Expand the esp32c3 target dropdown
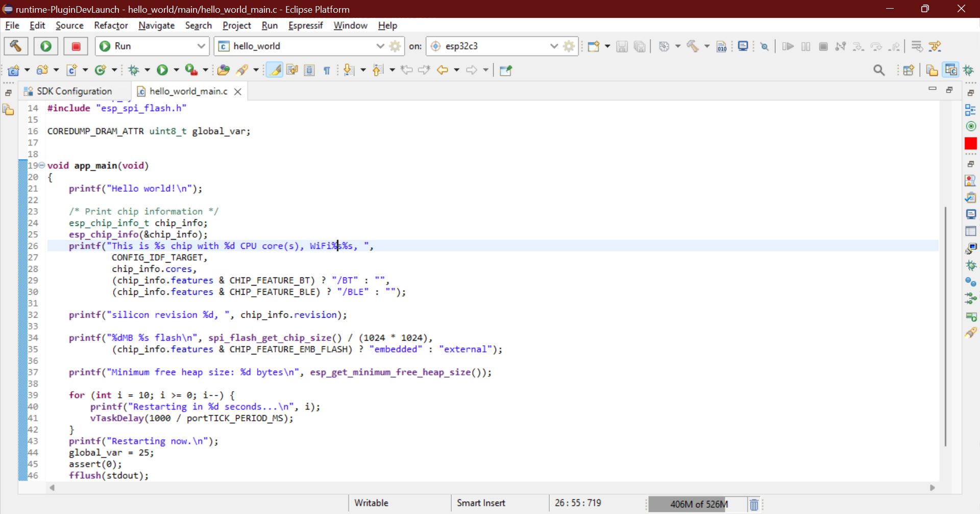Viewport: 980px width, 514px height. click(554, 46)
